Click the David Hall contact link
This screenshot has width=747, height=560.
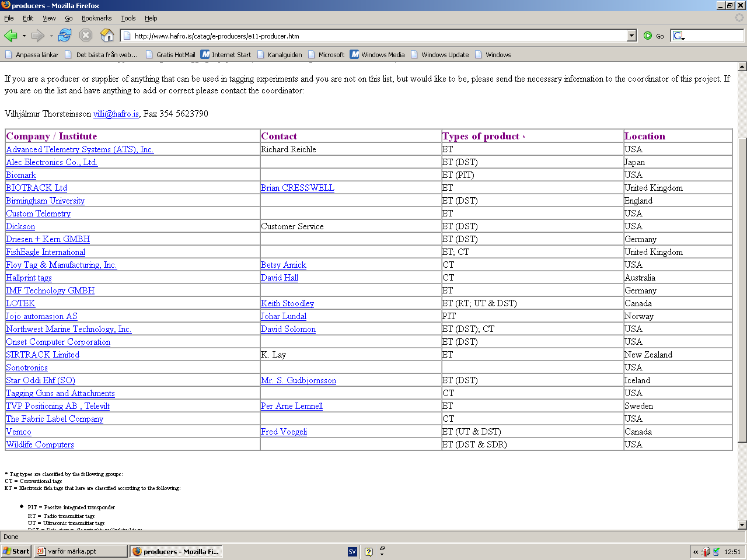click(x=280, y=278)
